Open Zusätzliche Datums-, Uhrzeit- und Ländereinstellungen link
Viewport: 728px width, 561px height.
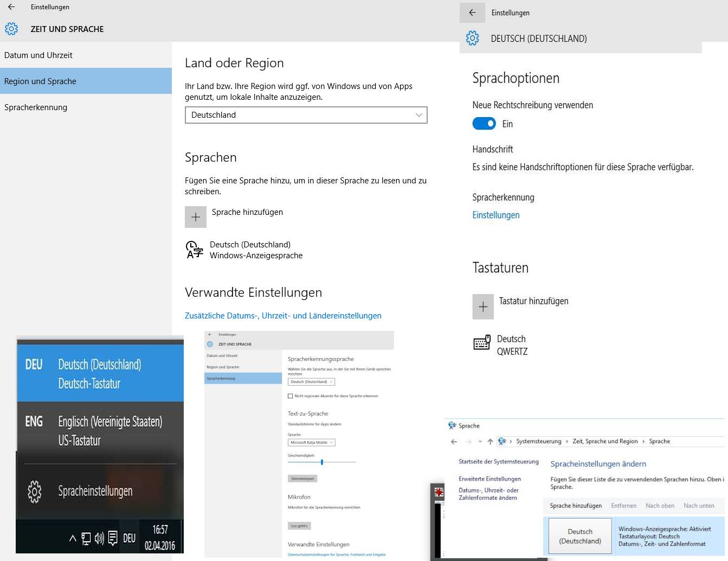(x=283, y=316)
